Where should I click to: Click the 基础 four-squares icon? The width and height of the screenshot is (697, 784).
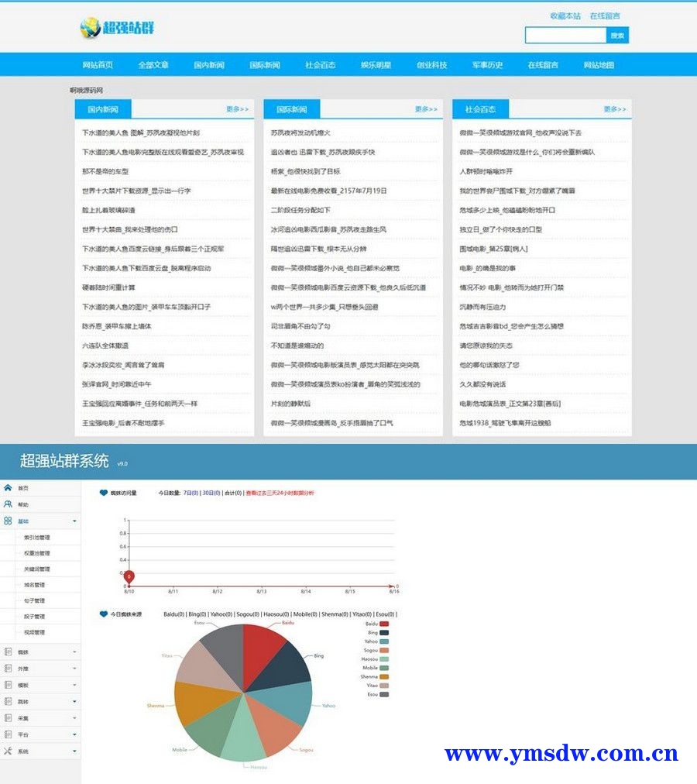point(8,521)
